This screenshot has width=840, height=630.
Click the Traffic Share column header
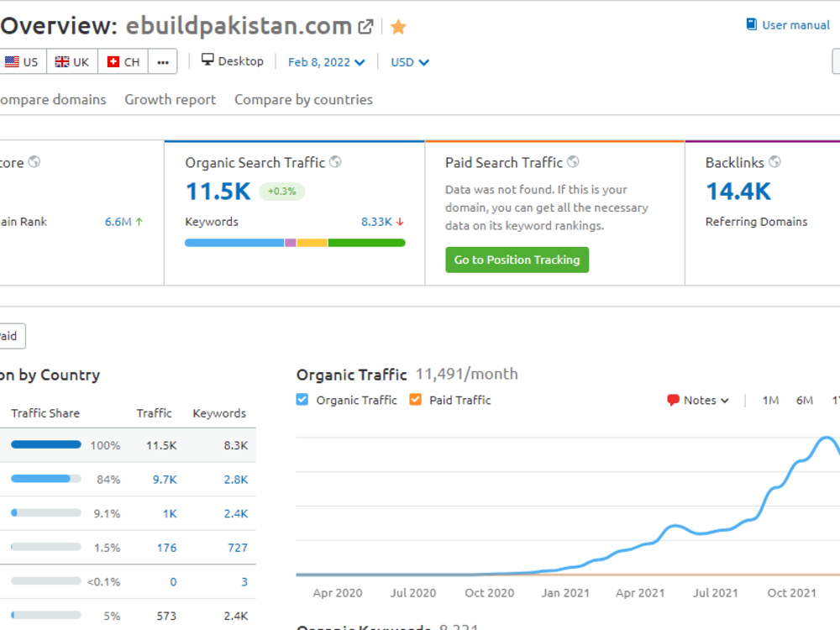point(45,413)
